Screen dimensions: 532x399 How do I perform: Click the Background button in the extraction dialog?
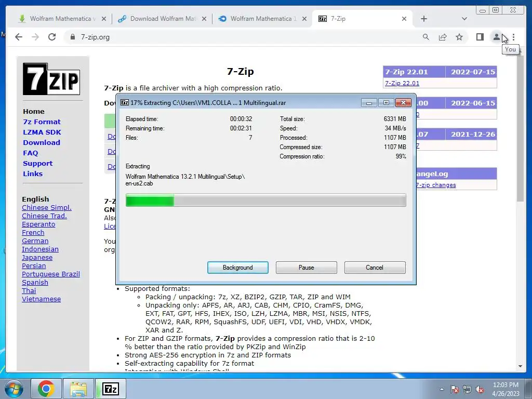(x=237, y=268)
